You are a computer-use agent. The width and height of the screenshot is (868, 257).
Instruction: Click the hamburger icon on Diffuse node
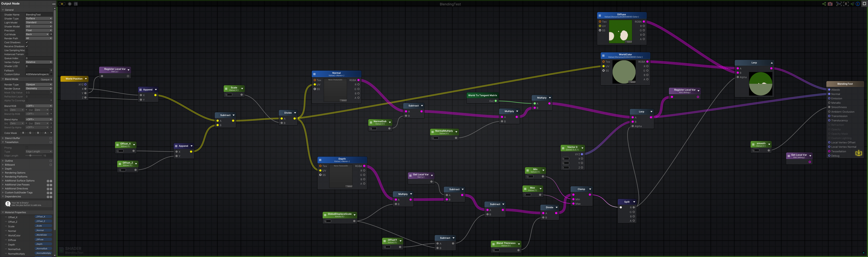[599, 16]
